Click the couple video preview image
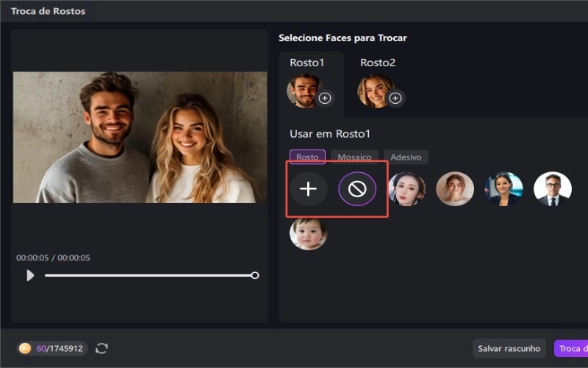 click(x=140, y=138)
